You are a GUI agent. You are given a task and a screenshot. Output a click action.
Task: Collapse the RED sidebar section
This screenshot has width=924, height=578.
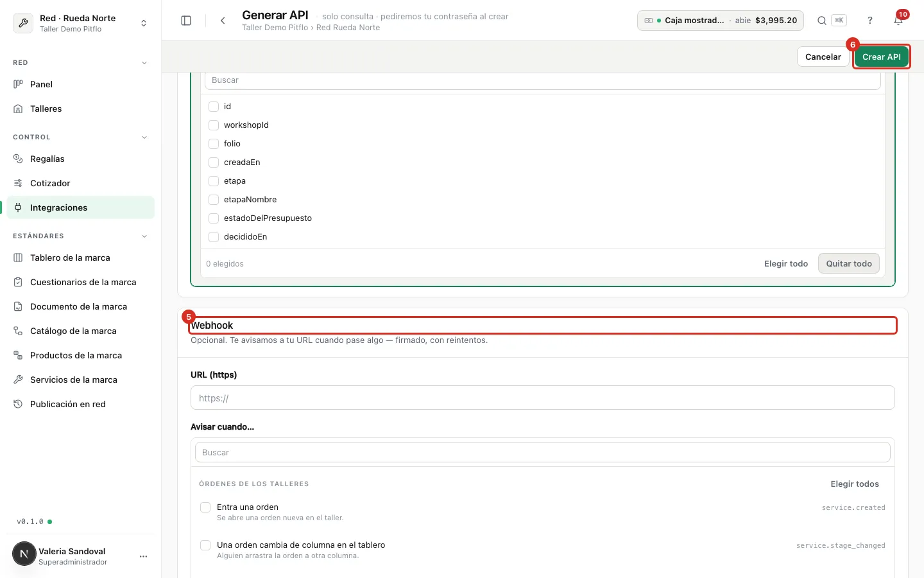(144, 63)
